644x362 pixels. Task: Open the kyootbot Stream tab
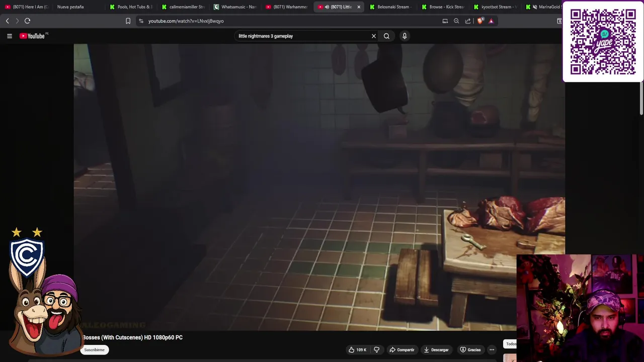[x=495, y=7]
